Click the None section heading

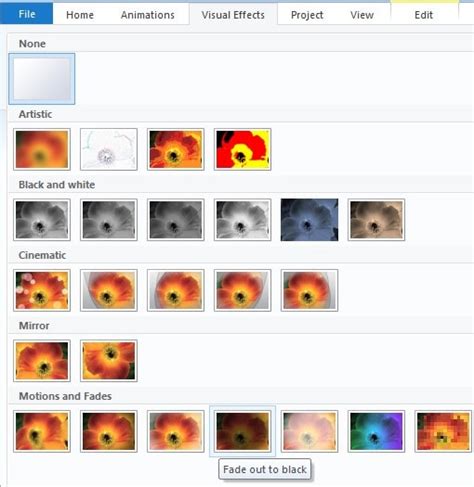[x=32, y=44]
